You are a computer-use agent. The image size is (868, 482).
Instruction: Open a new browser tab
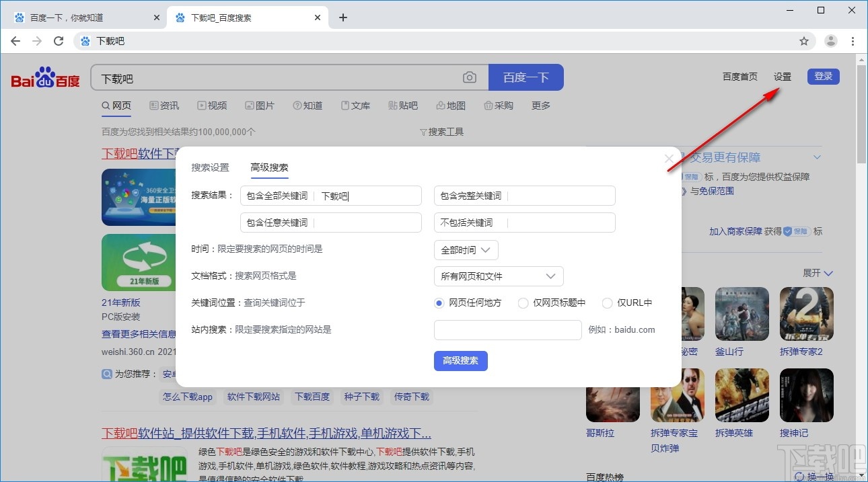343,17
